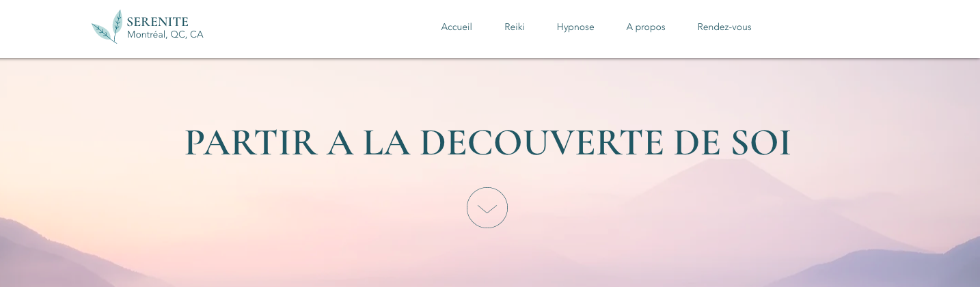Image resolution: width=980 pixels, height=287 pixels.
Task: Open the Accueil page
Action: tap(457, 27)
